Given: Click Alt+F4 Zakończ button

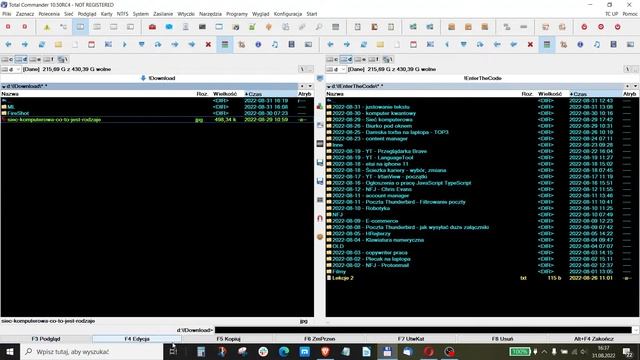Looking at the screenshot, I should click(x=594, y=339).
